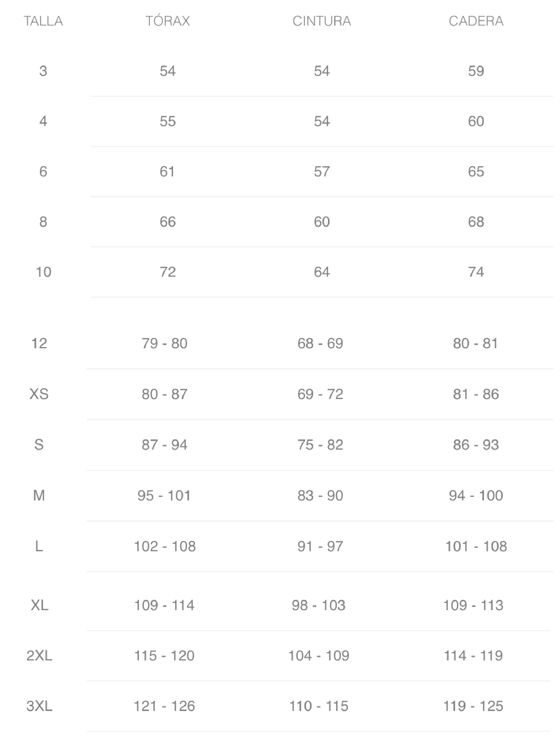Select the 3XL size label
Image resolution: width=560 pixels, height=736 pixels.
[x=39, y=706]
